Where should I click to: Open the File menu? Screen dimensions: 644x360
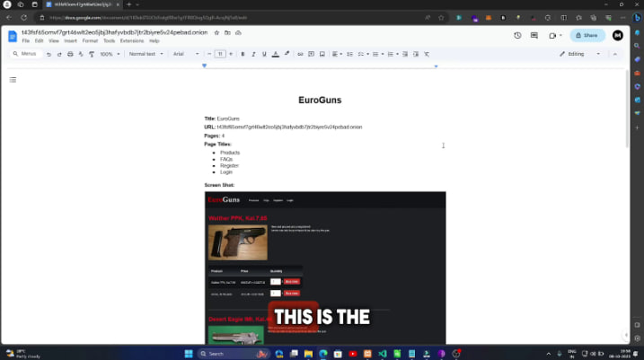[26, 41]
